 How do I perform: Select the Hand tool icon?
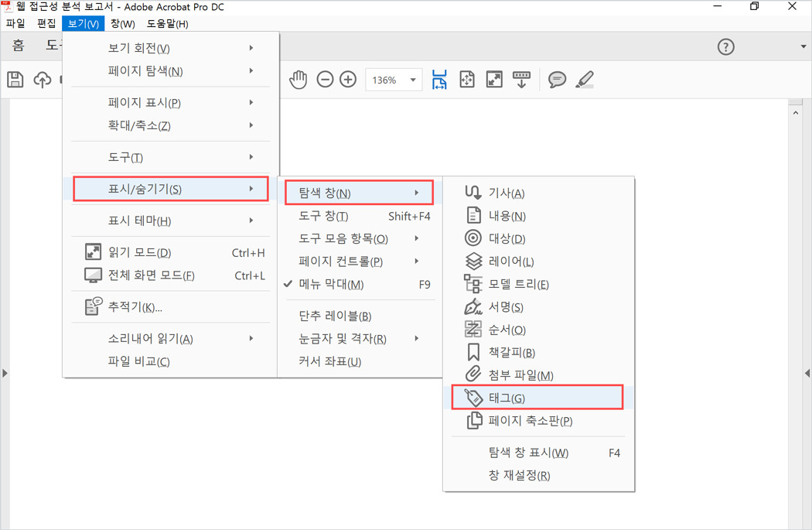298,79
